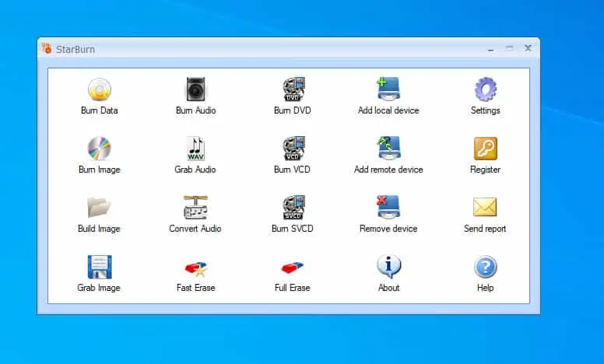Select the Burn SVCD icon
604x364 pixels.
pos(293,208)
